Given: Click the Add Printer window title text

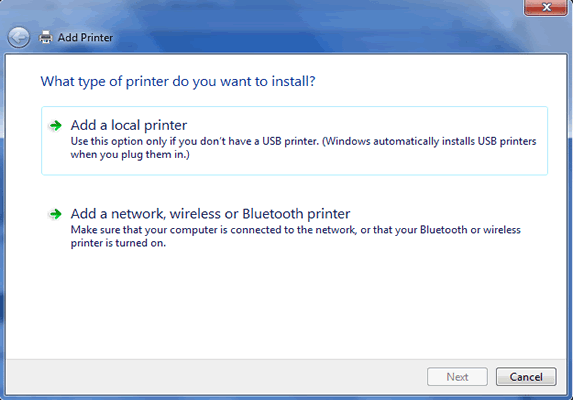Looking at the screenshot, I should coord(85,37).
